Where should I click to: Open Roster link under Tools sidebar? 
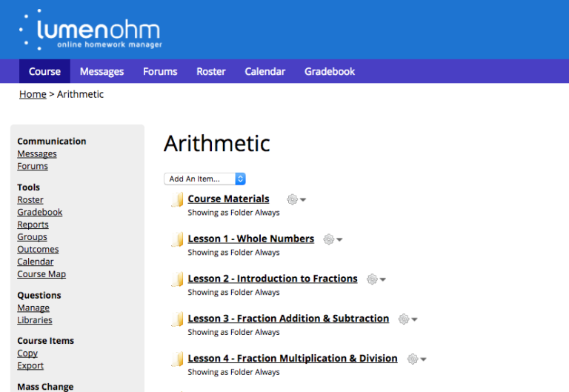coord(30,200)
